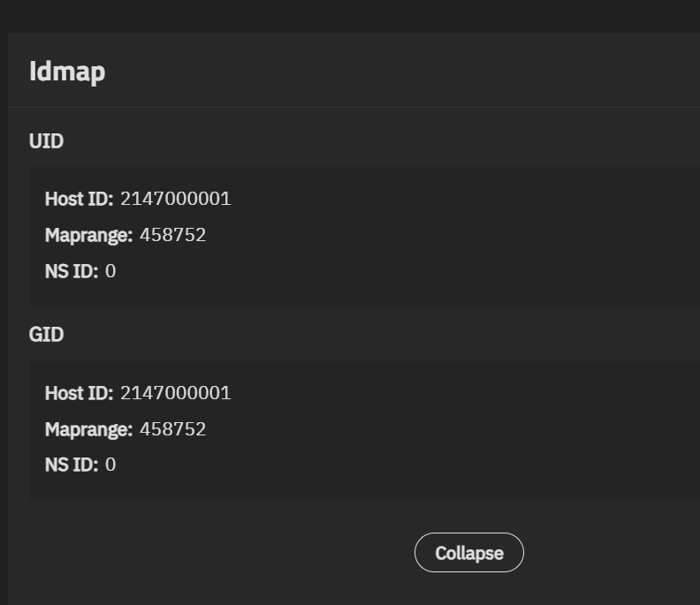The width and height of the screenshot is (700, 605).
Task: Select the GID NS ID value 0
Action: [110, 465]
